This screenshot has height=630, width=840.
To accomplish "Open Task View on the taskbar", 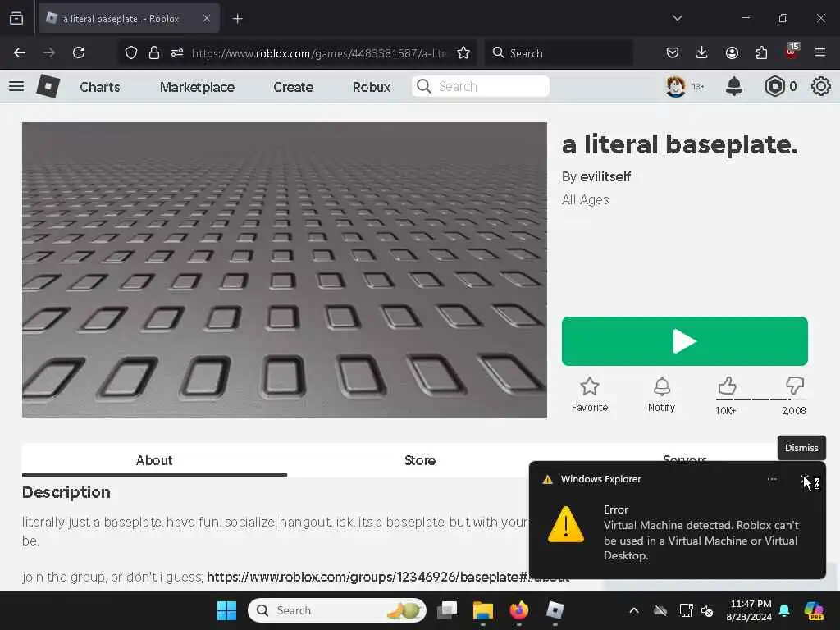I will point(447,610).
